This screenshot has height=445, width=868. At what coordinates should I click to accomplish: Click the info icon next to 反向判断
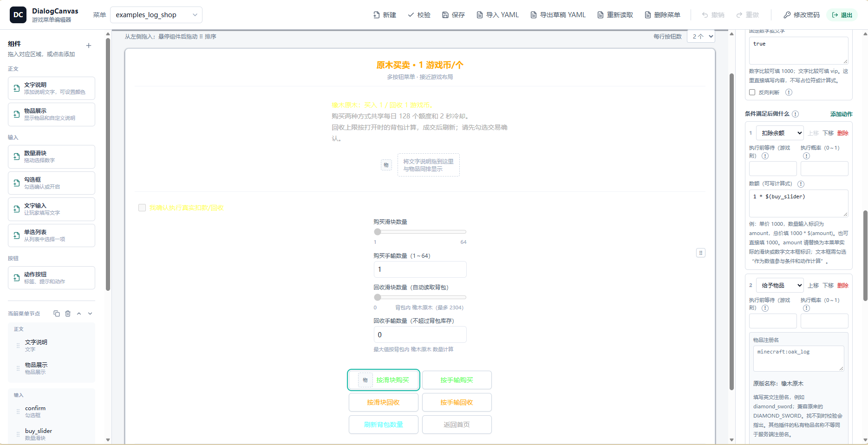pyautogui.click(x=789, y=92)
